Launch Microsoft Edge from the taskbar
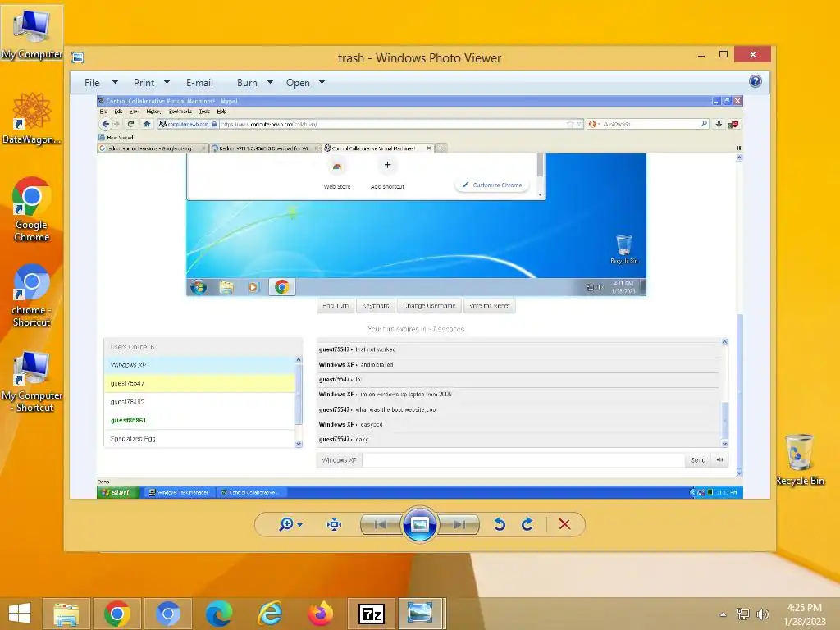 219,614
